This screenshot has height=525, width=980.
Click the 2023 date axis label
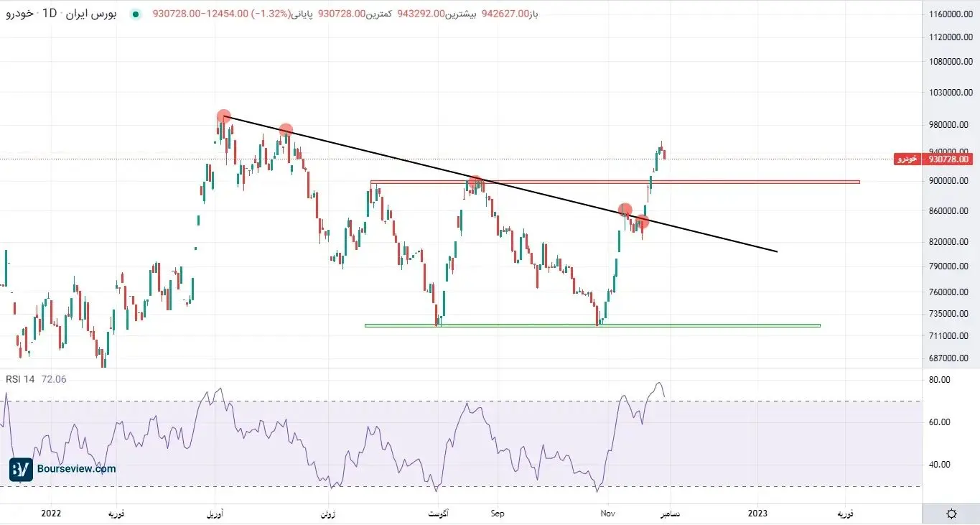click(x=757, y=514)
